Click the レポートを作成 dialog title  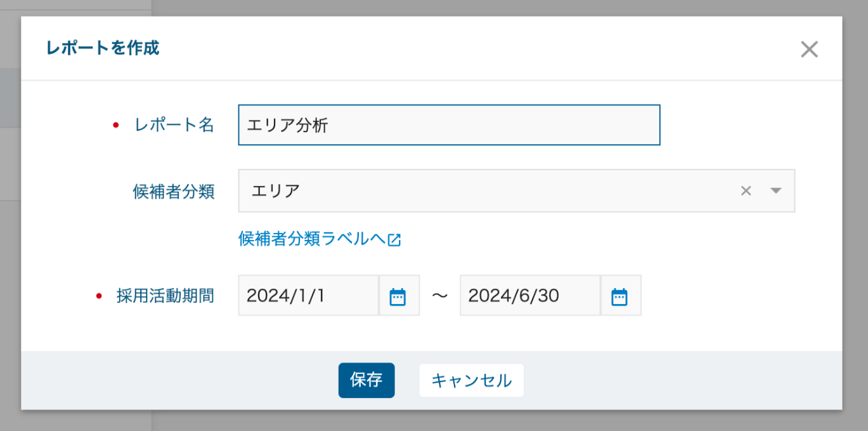click(x=102, y=48)
